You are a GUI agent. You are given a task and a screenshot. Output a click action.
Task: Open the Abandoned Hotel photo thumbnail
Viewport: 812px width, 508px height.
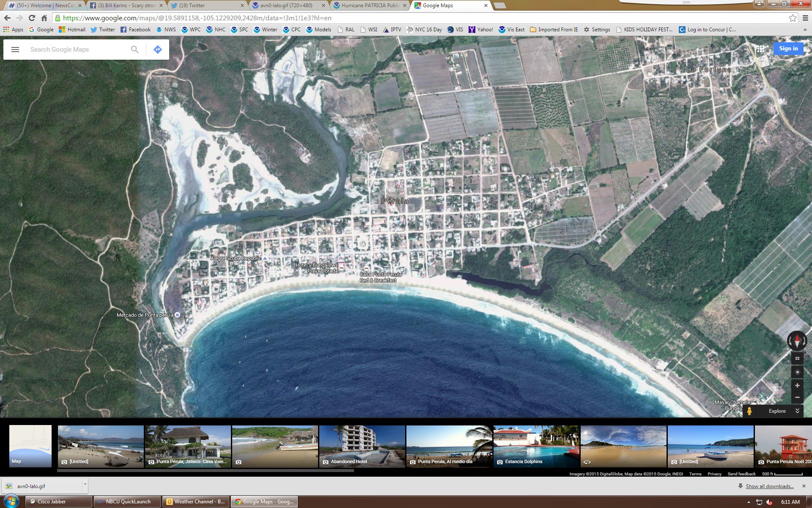pos(362,446)
